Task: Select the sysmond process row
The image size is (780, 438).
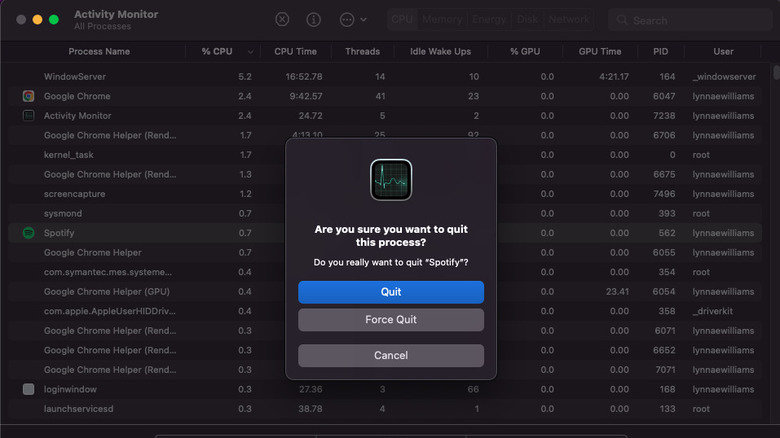Action: (x=385, y=213)
